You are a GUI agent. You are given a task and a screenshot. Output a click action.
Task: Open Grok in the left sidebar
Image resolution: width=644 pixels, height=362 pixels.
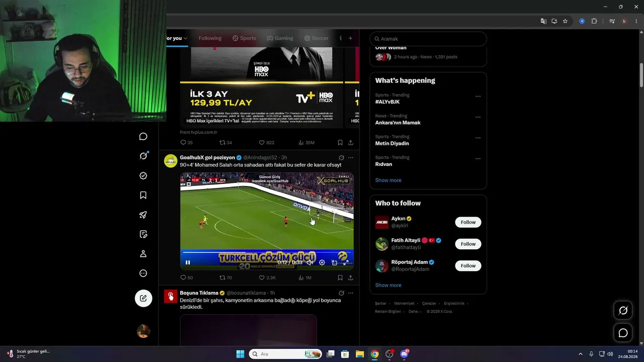coord(143,156)
